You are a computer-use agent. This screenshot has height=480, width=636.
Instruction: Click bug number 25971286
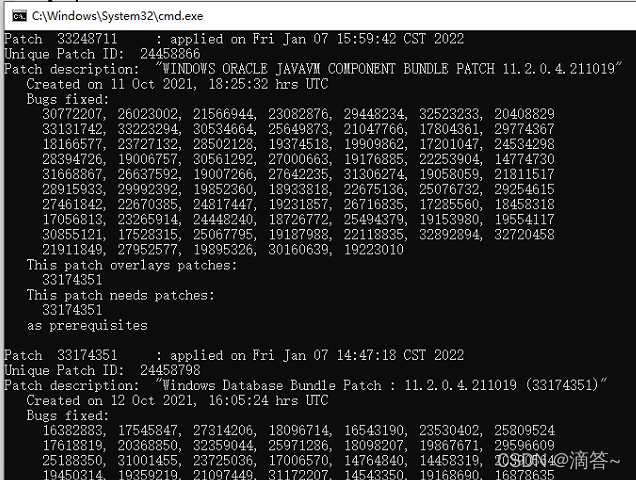pos(299,446)
